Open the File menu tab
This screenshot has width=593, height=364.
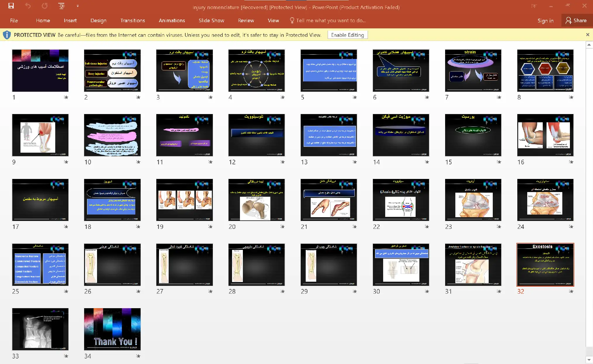(x=14, y=20)
